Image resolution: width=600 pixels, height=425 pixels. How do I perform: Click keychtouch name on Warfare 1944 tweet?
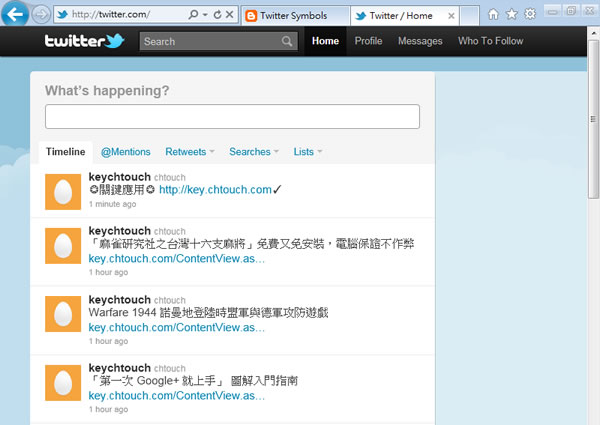(119, 300)
